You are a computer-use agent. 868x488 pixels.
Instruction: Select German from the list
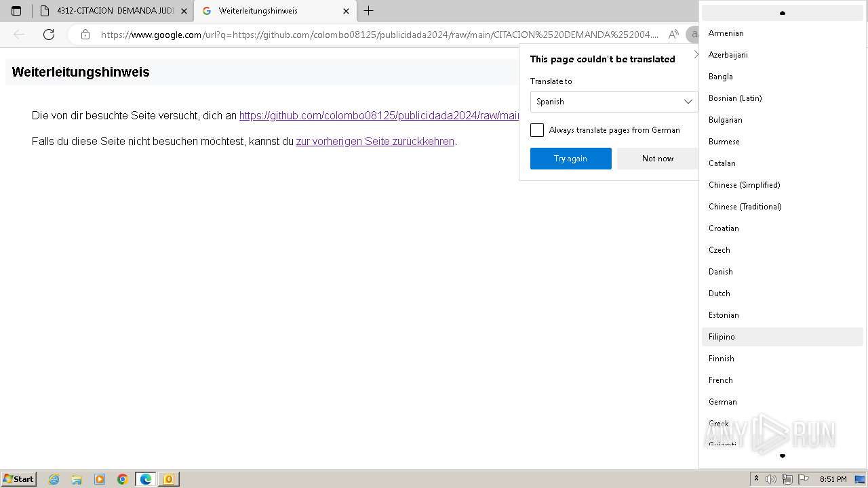pos(783,402)
